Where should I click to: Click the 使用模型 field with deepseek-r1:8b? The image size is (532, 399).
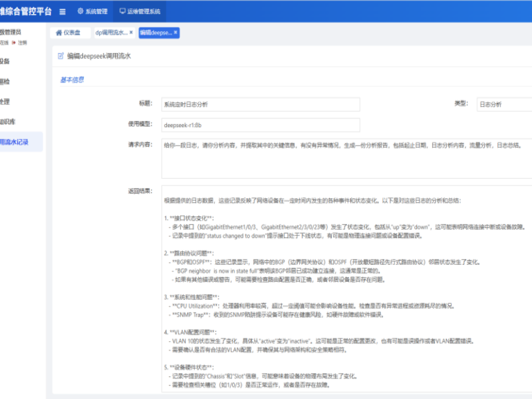[x=260, y=125]
